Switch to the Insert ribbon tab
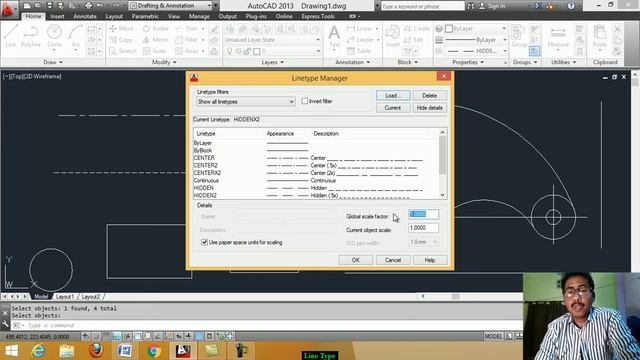 click(57, 16)
